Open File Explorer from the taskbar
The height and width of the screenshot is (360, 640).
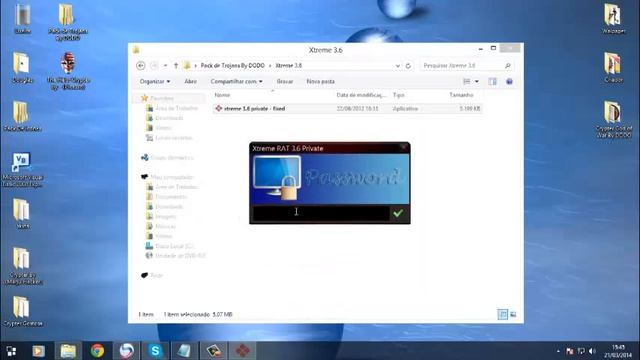point(68,351)
